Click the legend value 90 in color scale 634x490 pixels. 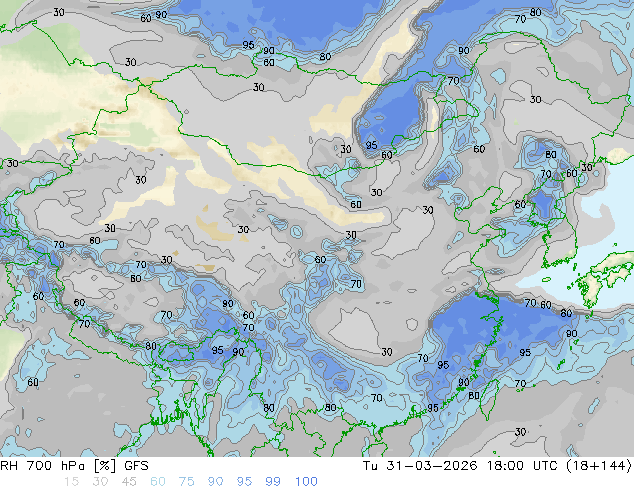click(215, 482)
